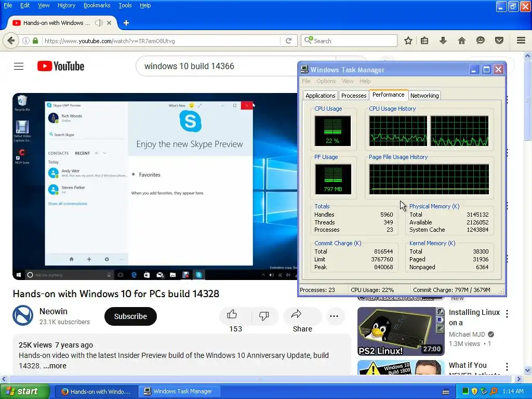532x399 pixels.
Task: Open the bookmarks list icon in the toolbar
Action: pyautogui.click(x=424, y=41)
